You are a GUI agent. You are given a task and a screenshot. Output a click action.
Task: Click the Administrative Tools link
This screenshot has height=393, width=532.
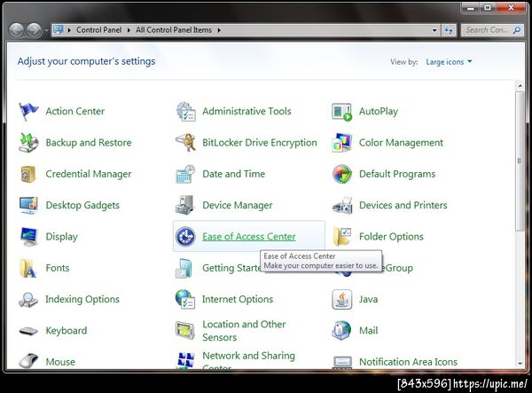point(246,111)
